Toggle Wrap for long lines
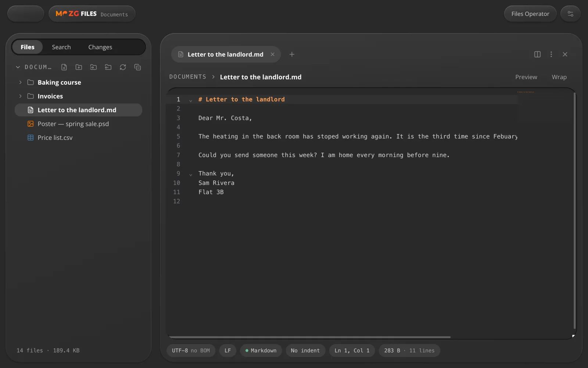This screenshot has width=588, height=368. coord(559,77)
